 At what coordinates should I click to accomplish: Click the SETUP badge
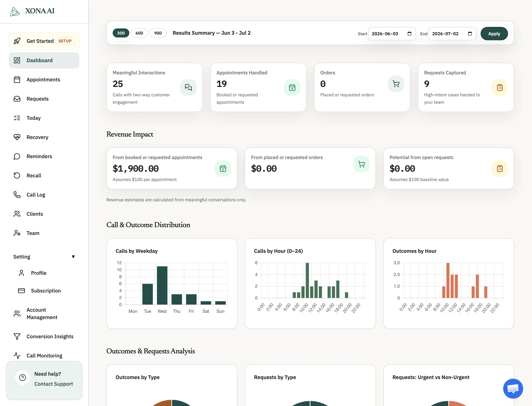click(x=65, y=41)
